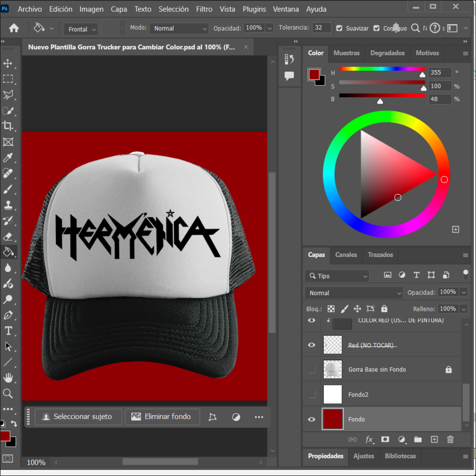Switch to the Canales tab
Screen dimensions: 476x476
346,255
